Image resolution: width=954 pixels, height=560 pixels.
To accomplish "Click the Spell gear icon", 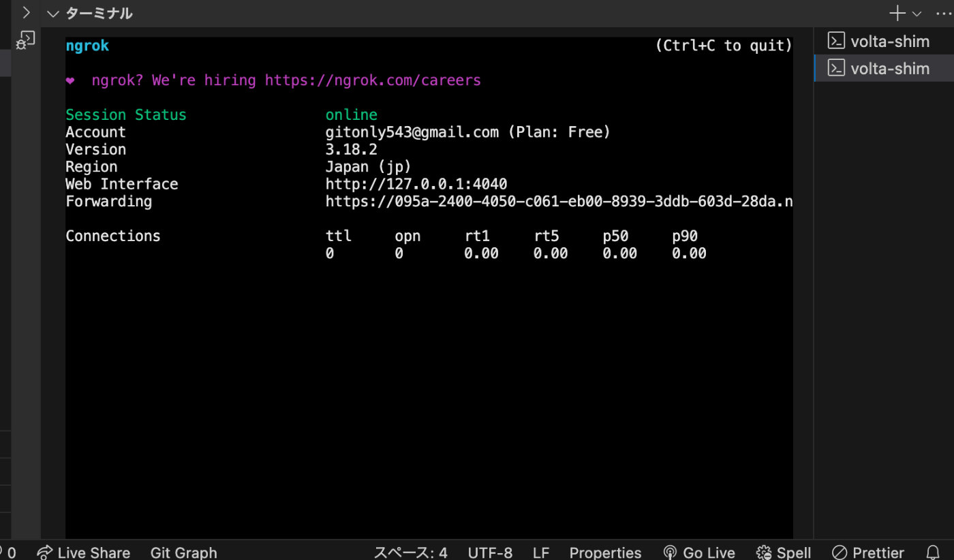I will coord(764,553).
